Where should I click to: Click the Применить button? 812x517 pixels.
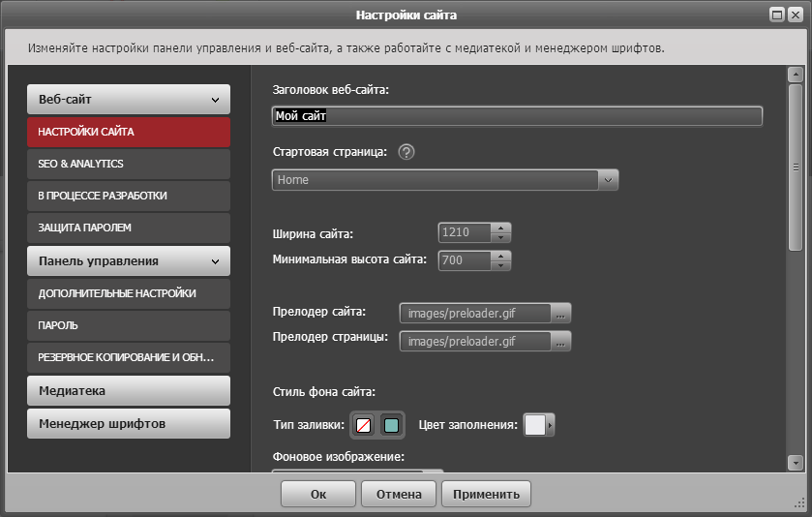coord(486,494)
